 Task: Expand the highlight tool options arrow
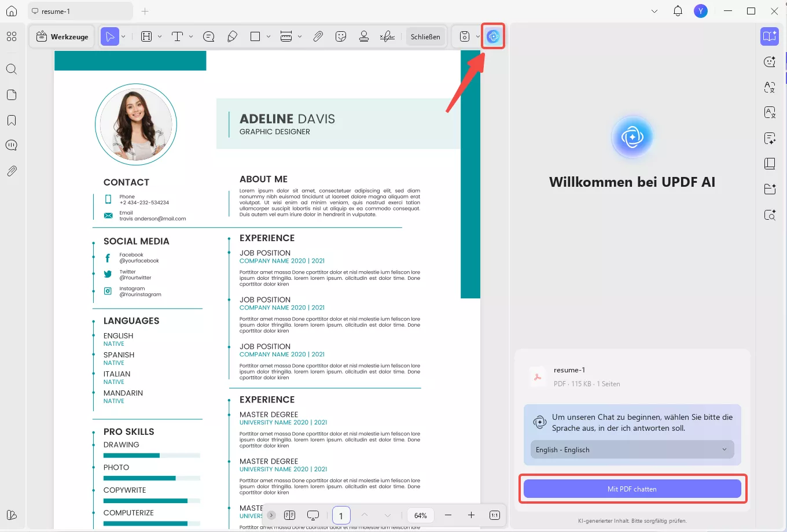(x=160, y=36)
